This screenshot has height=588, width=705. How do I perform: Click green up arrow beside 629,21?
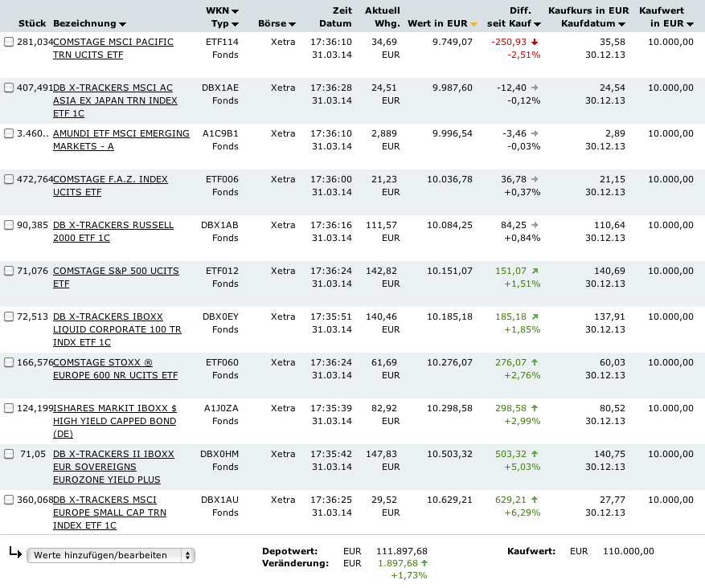coord(535,500)
